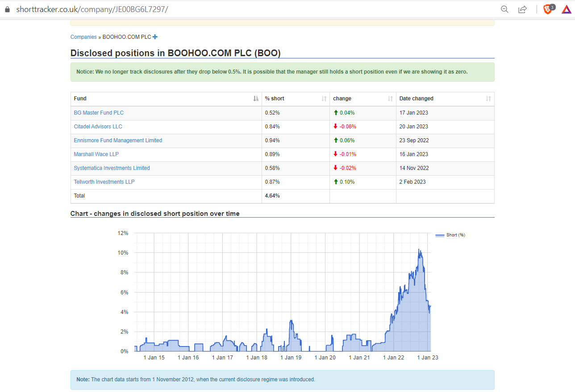Image resolution: width=575 pixels, height=392 pixels.
Task: Click the 0.58% short value
Action: (272, 168)
